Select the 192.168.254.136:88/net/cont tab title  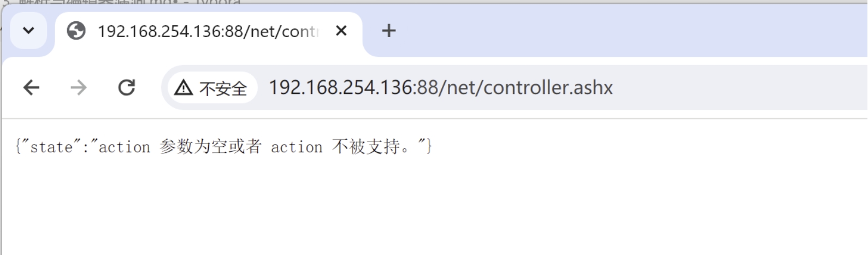[208, 31]
